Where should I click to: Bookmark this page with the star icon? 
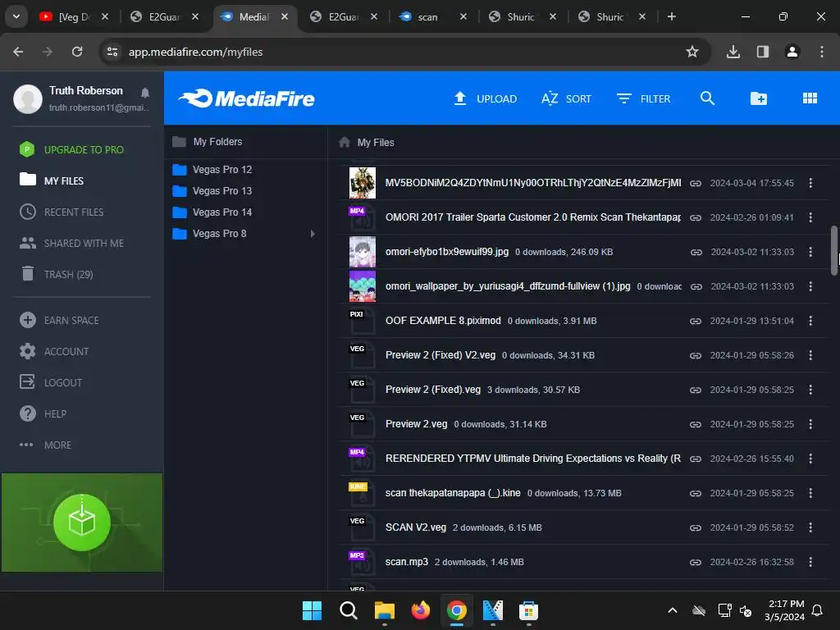click(x=692, y=52)
